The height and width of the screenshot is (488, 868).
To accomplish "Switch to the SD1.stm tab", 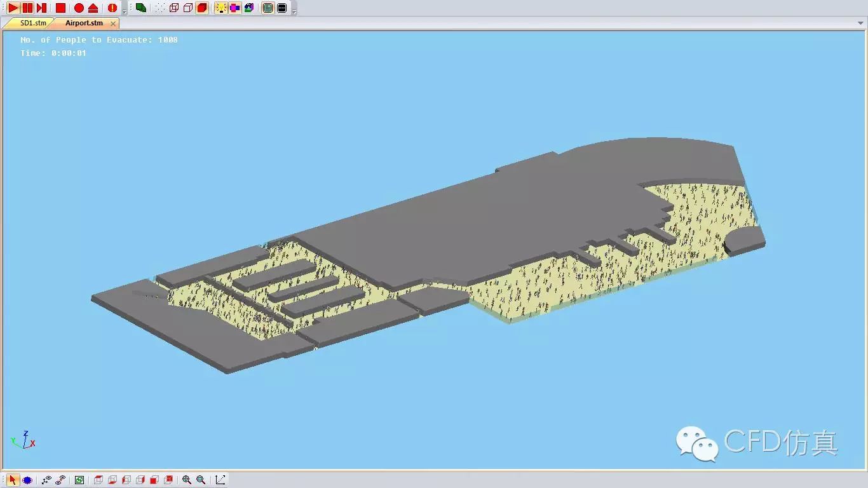I will 33,23.
